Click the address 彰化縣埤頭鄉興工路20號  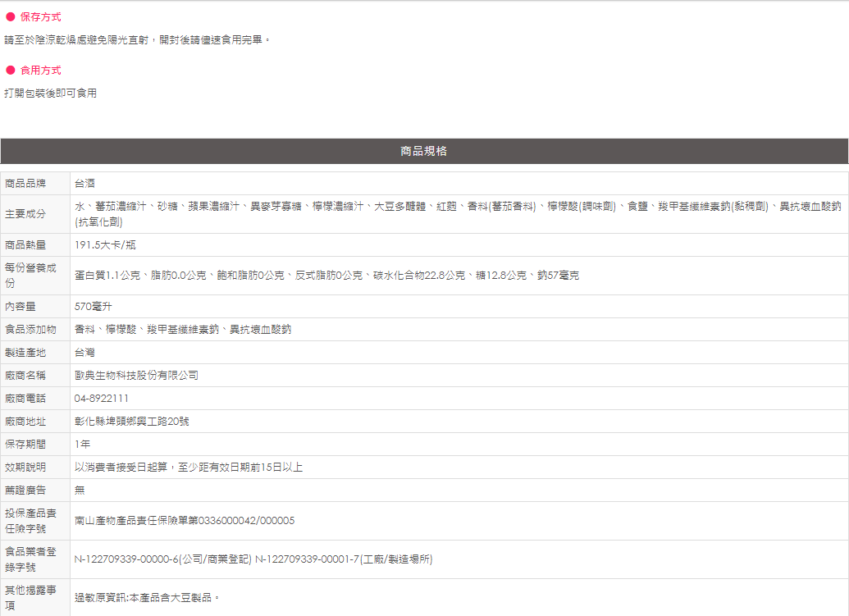[x=131, y=421]
